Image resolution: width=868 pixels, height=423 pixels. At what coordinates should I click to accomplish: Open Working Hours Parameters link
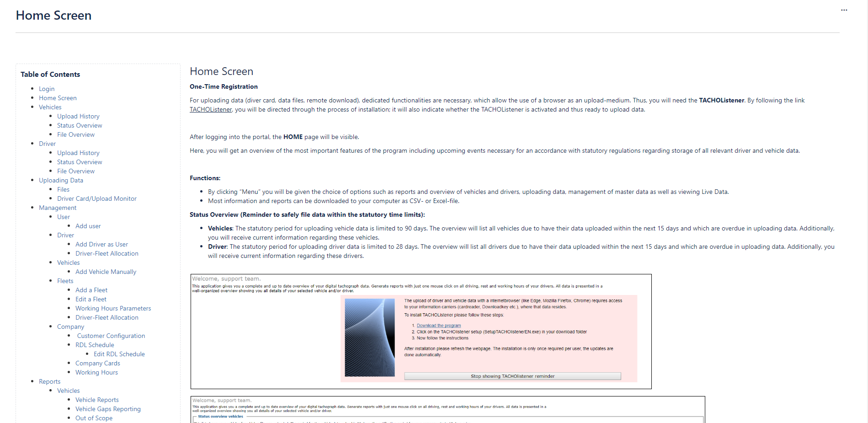click(x=113, y=308)
